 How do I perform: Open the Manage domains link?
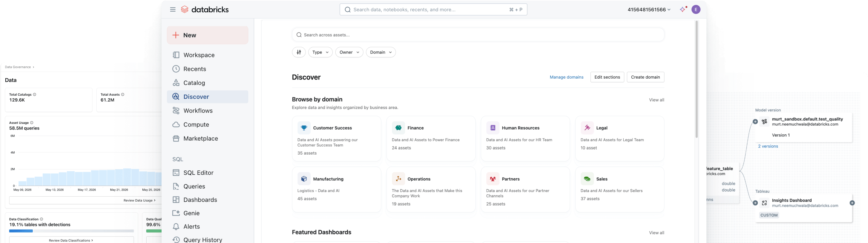pyautogui.click(x=566, y=77)
